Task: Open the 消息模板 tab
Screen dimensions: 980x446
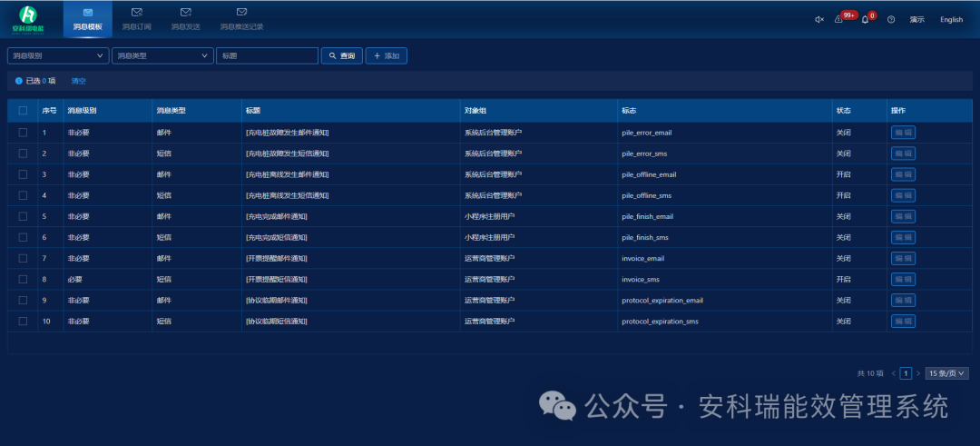Action: pos(87,19)
